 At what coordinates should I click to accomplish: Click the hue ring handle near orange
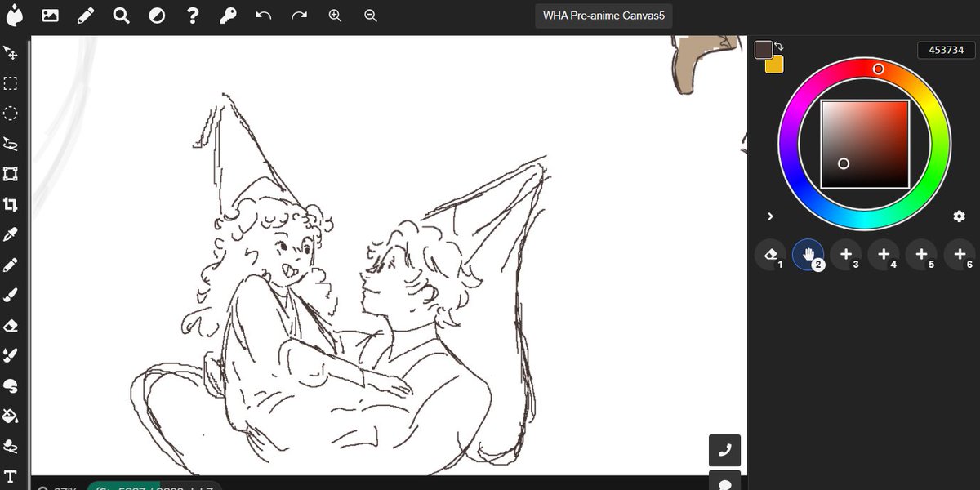pos(879,69)
